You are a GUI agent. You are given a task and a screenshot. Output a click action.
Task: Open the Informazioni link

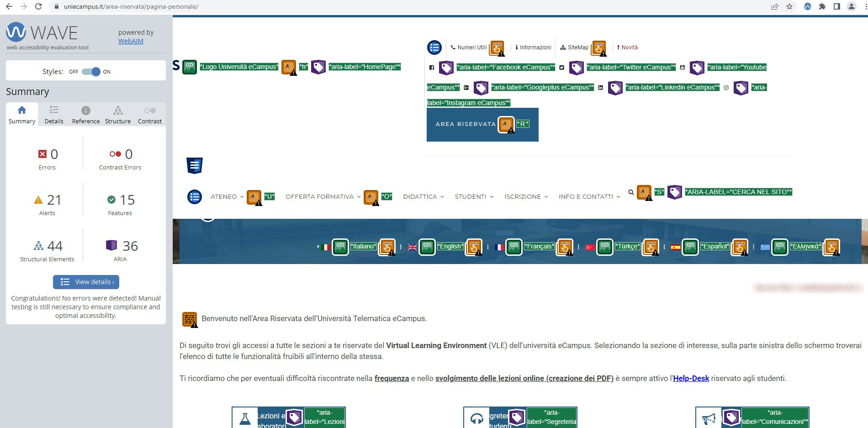(533, 47)
